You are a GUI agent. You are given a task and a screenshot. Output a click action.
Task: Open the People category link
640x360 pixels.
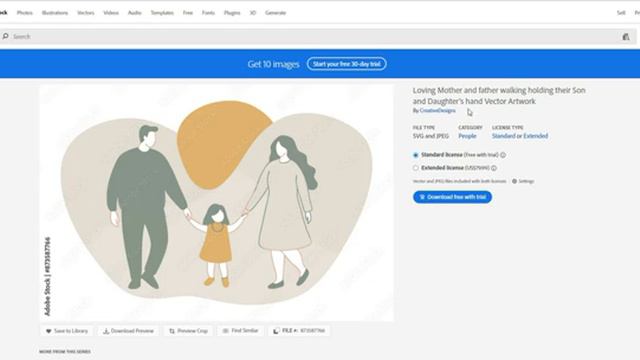point(467,136)
